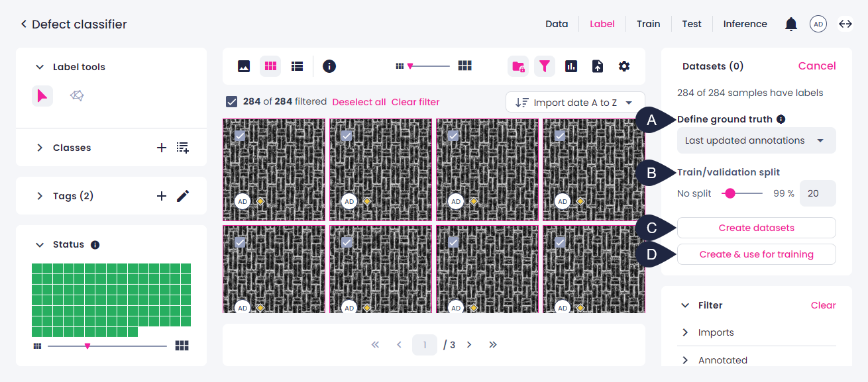Click Clear filter link

pos(415,102)
